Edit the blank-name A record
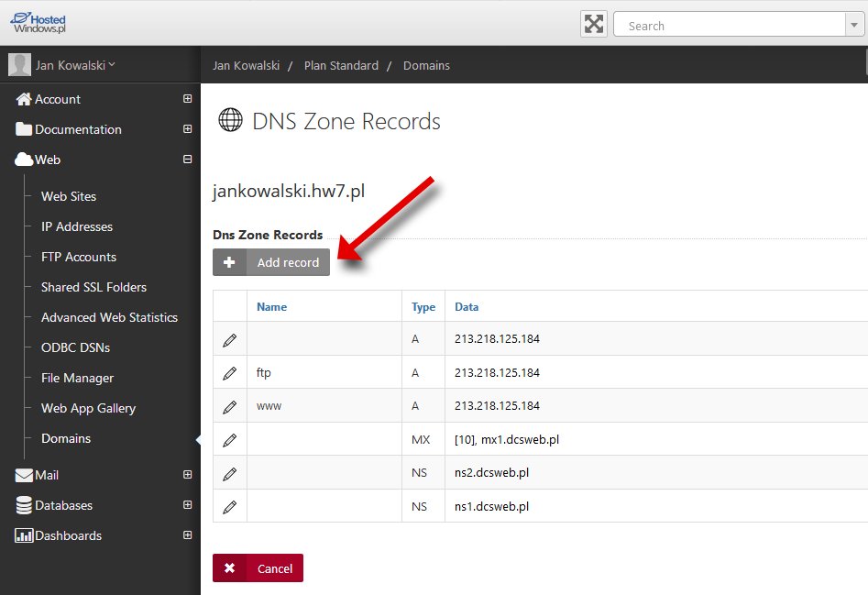This screenshot has height=595, width=868. [x=230, y=340]
